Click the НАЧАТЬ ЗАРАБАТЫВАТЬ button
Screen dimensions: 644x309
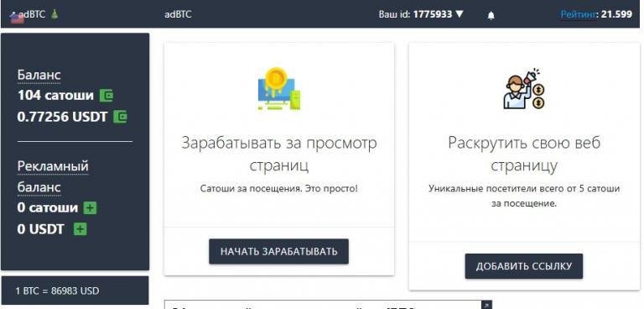[x=279, y=251]
